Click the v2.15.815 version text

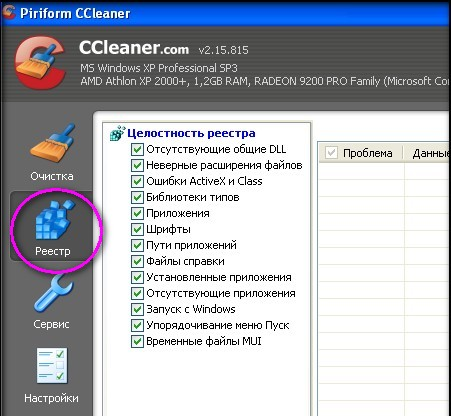tap(224, 50)
